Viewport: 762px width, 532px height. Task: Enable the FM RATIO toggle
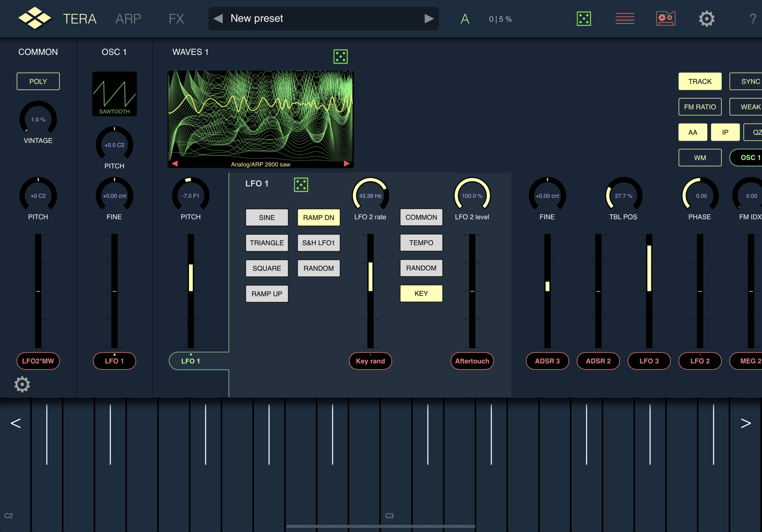click(x=700, y=107)
